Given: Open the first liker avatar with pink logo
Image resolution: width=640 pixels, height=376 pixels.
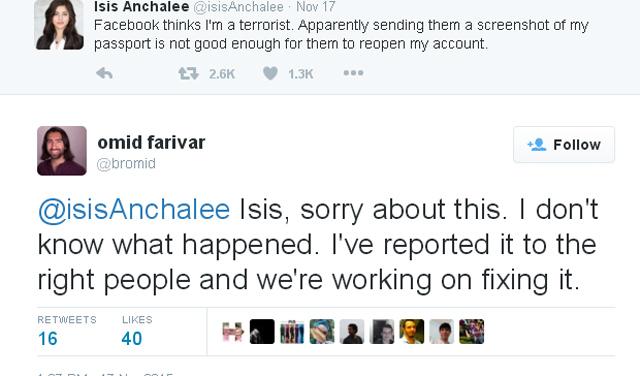Looking at the screenshot, I should (232, 332).
